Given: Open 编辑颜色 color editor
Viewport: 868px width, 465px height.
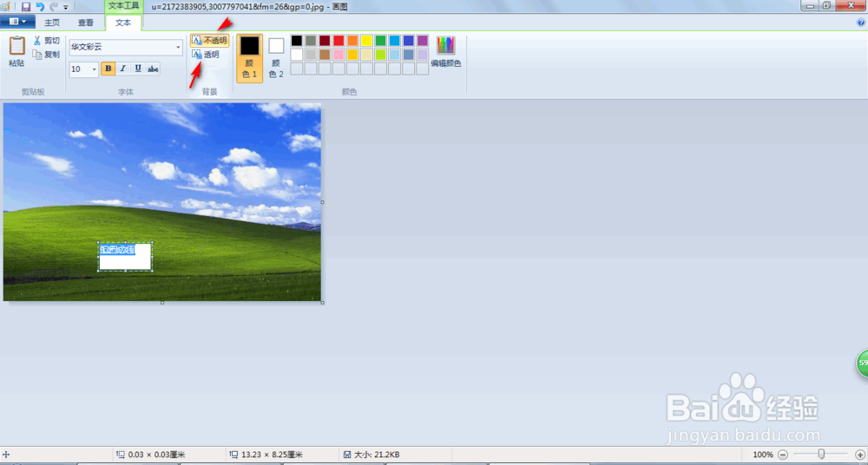Looking at the screenshot, I should pos(446,53).
